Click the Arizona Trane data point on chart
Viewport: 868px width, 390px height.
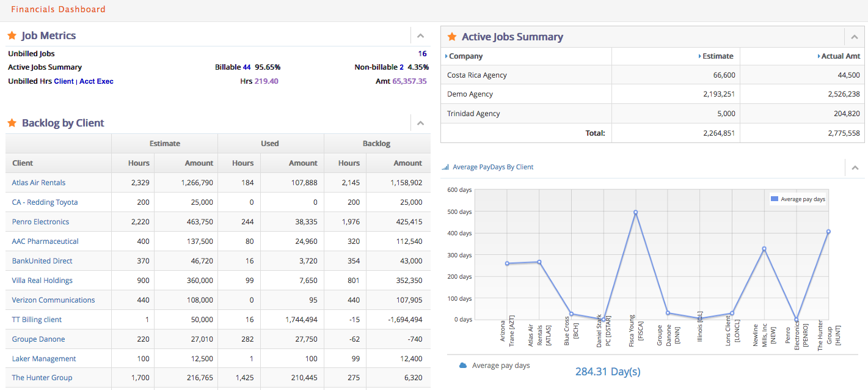point(507,263)
